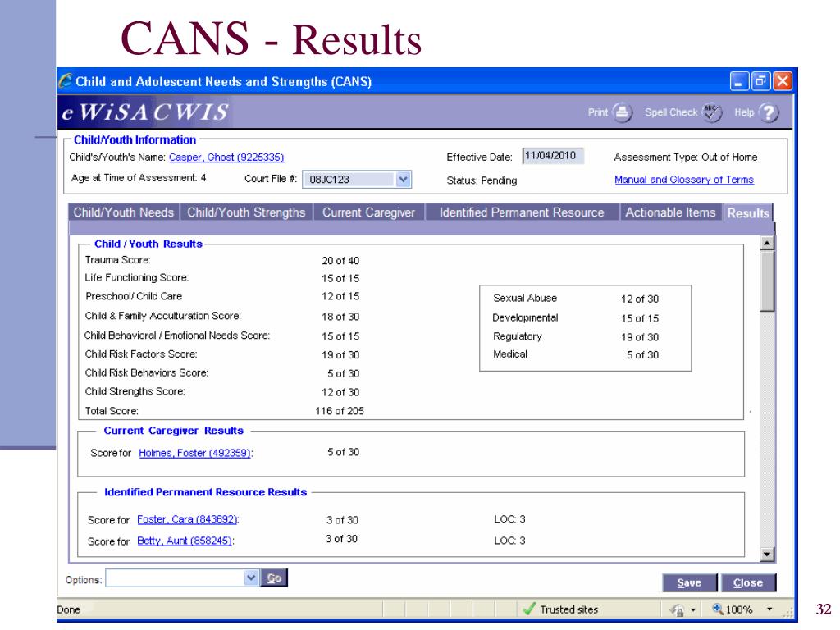Click the Effective Date field 11/04/2010
The height and width of the screenshot is (630, 840).
(x=552, y=156)
